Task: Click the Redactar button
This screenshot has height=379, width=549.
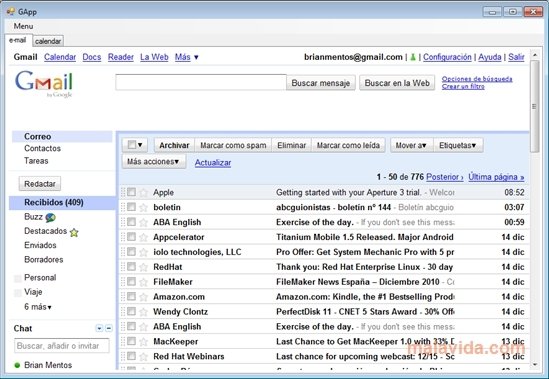Action: point(40,184)
